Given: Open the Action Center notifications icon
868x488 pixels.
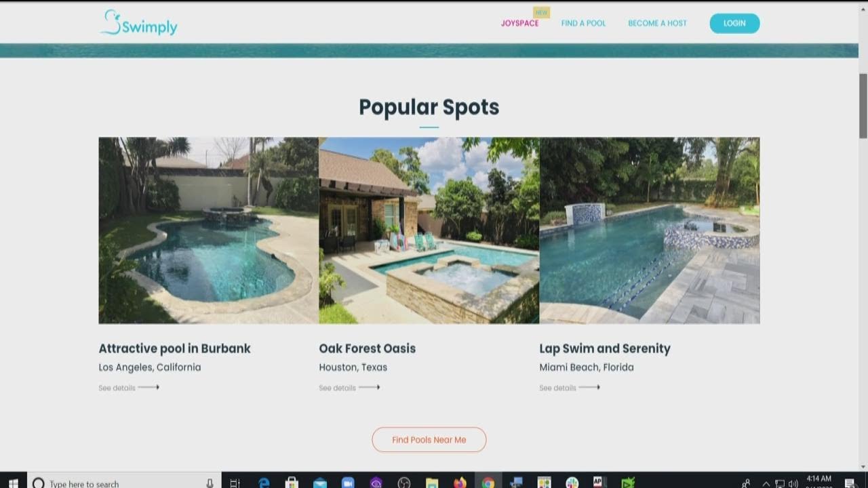Looking at the screenshot, I should pos(850,483).
